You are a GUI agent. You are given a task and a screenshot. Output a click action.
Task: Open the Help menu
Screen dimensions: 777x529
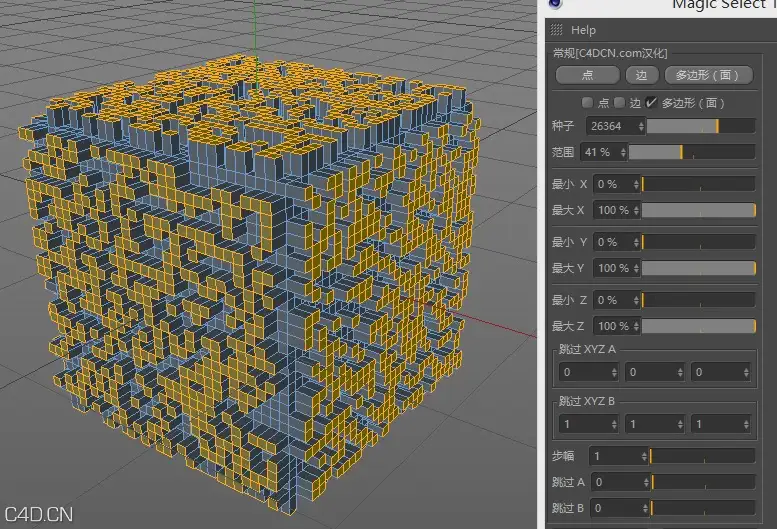click(x=583, y=30)
